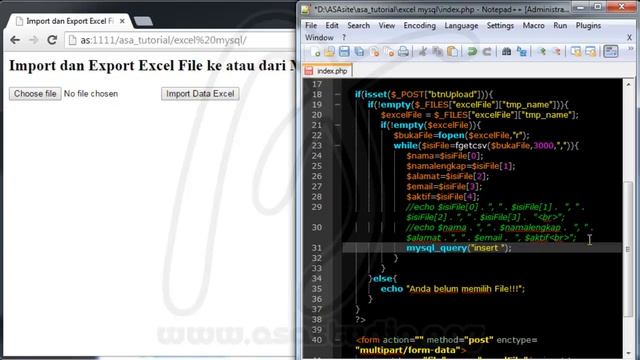Open the ? help menu
Image resolution: width=640 pixels, height=360 pixels.
coord(344,38)
